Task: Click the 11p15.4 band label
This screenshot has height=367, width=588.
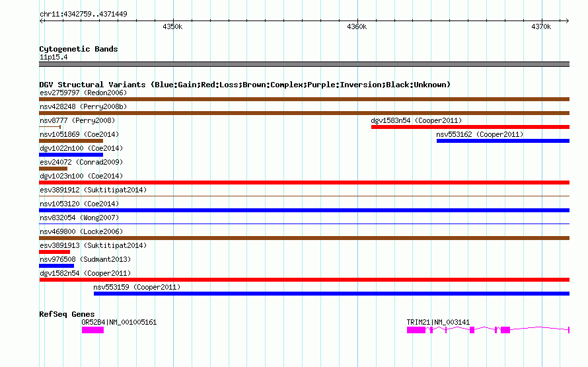Action: coord(54,57)
